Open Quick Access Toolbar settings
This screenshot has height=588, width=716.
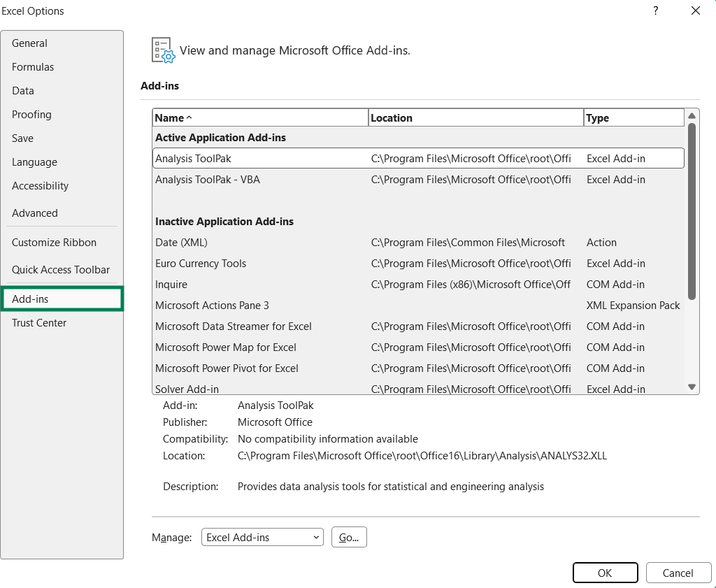61,269
